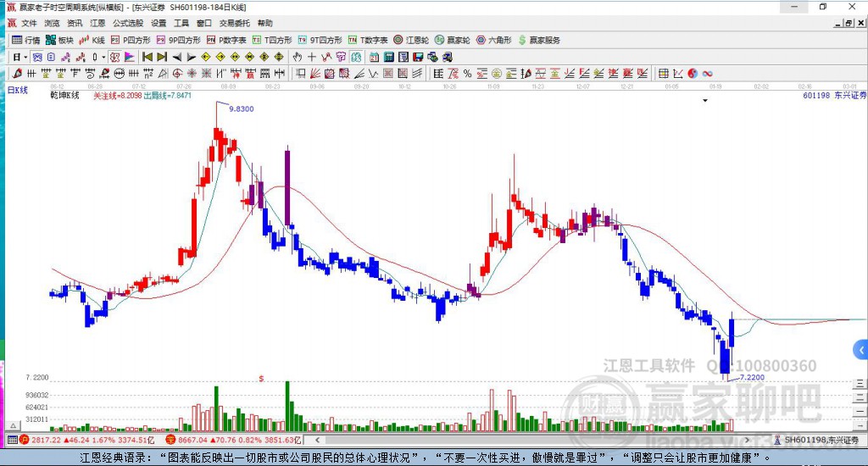Open the P四方形 tool
Screen dimensions: 868x466
pyautogui.click(x=131, y=40)
